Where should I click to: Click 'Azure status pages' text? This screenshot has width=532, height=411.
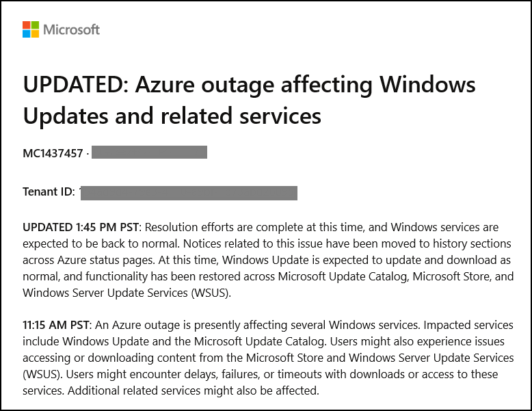click(x=106, y=260)
